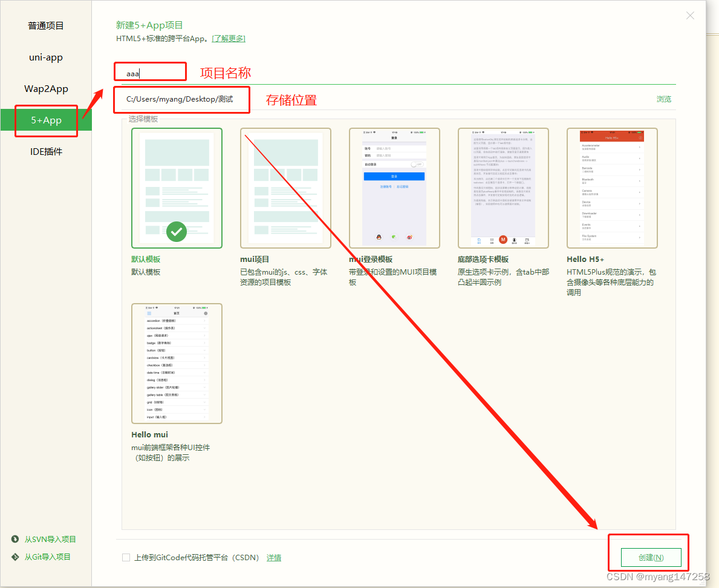Viewport: 719px width, 588px height.
Task: Pick the Hello H5+ template thumbnail
Action: pyautogui.click(x=612, y=188)
